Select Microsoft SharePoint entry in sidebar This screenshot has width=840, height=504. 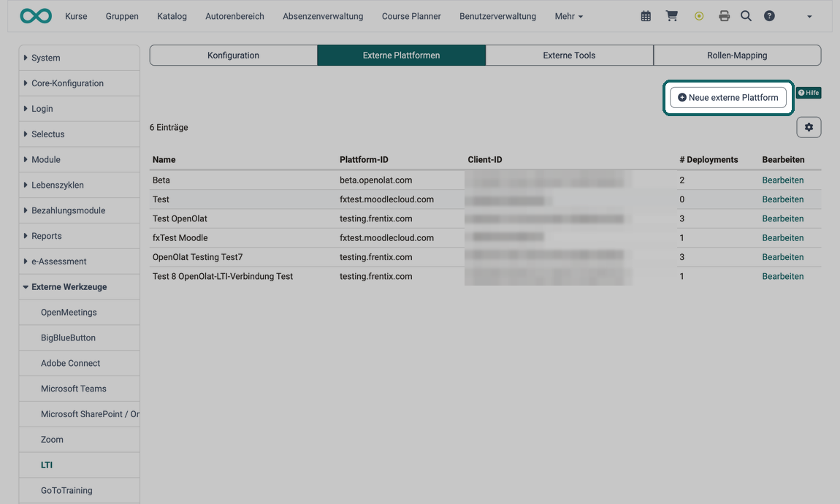(x=80, y=414)
